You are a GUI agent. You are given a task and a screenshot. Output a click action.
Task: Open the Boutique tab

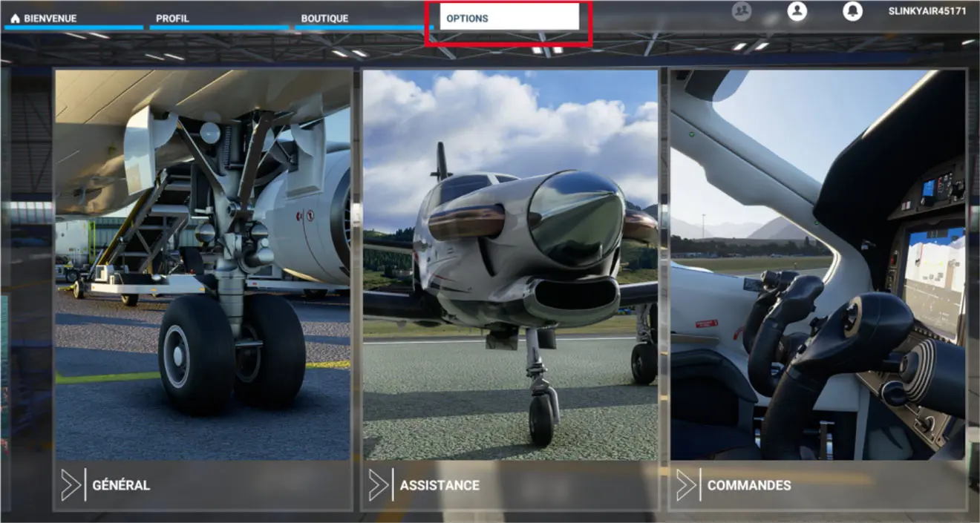pyautogui.click(x=365, y=18)
